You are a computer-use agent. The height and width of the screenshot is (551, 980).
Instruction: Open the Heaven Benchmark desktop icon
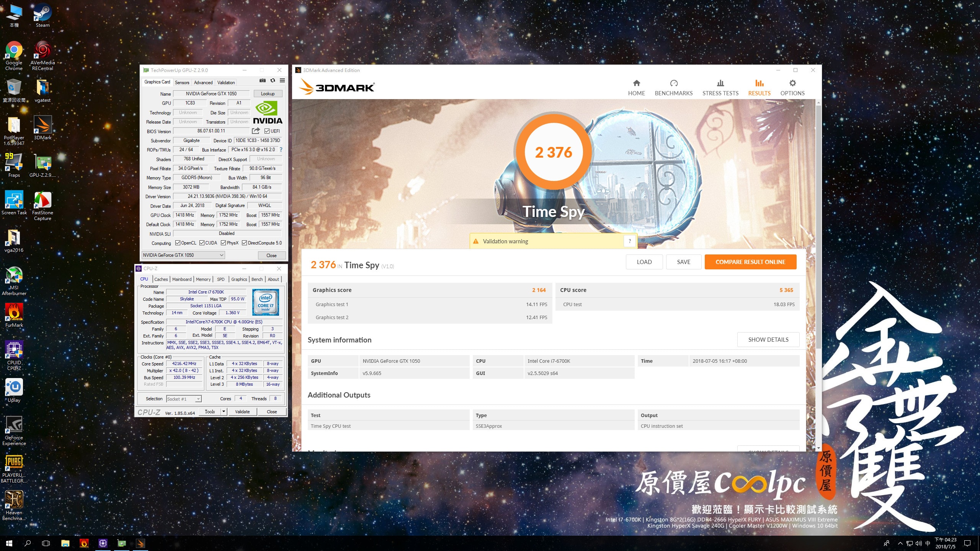[x=14, y=506]
